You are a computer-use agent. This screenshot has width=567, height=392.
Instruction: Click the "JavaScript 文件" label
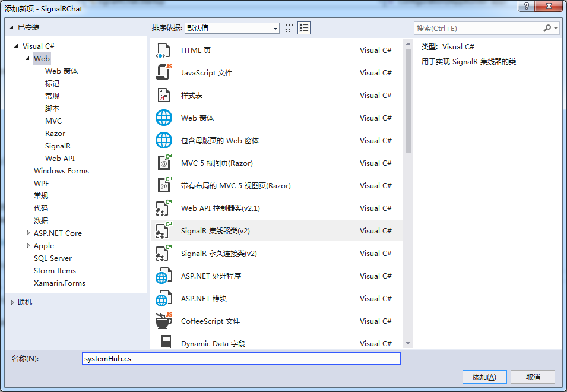click(x=207, y=73)
